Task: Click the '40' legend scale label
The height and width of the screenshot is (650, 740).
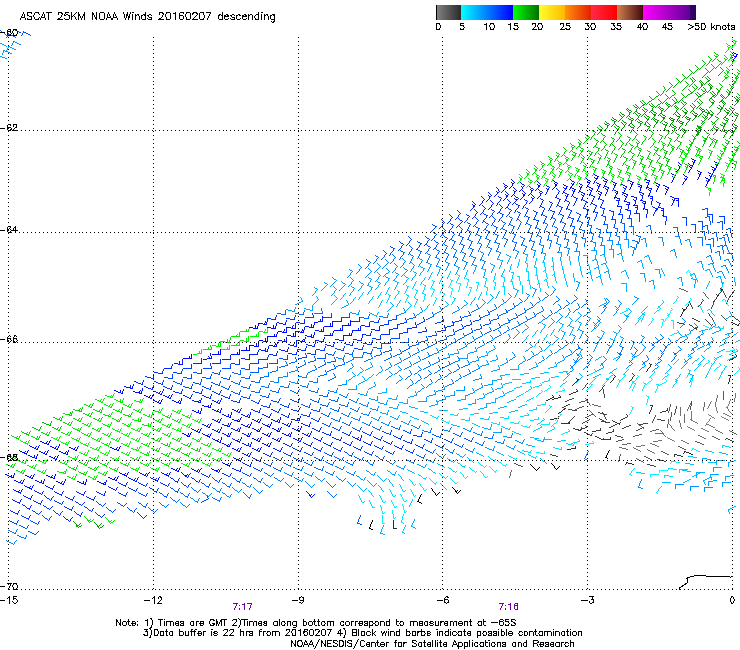Action: (642, 27)
